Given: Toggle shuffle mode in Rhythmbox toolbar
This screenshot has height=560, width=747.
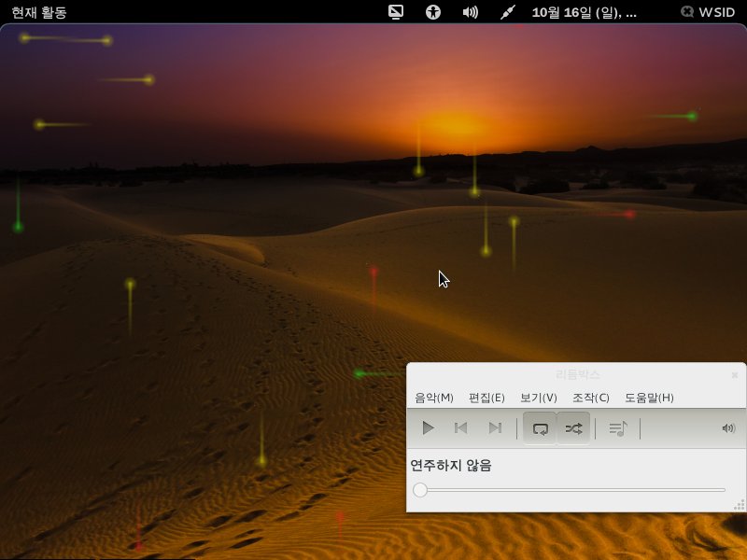Looking at the screenshot, I should point(573,428).
